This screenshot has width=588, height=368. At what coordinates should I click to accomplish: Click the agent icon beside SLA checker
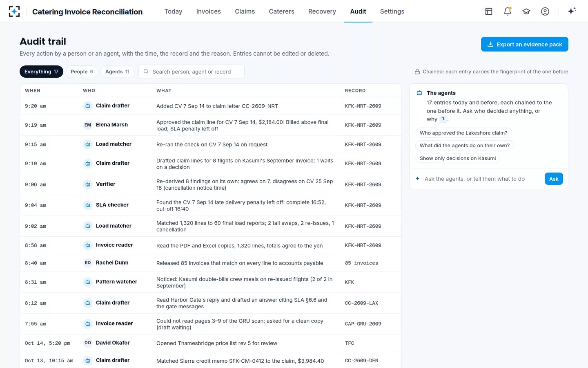(88, 205)
